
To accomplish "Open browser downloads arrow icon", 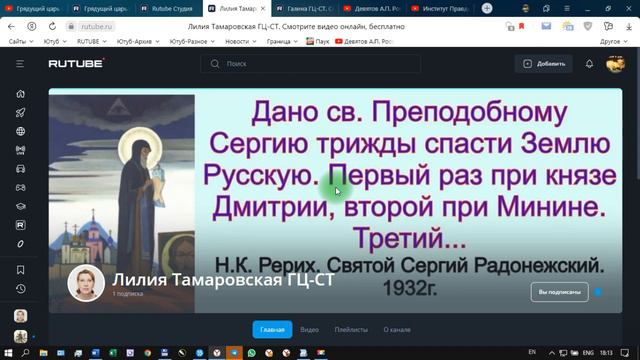I will point(629,27).
